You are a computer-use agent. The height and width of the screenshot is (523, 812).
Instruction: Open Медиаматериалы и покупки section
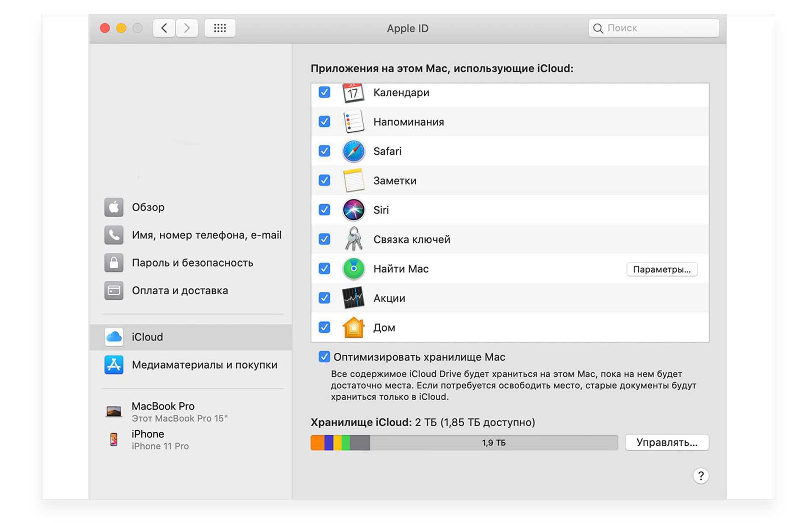(x=191, y=364)
